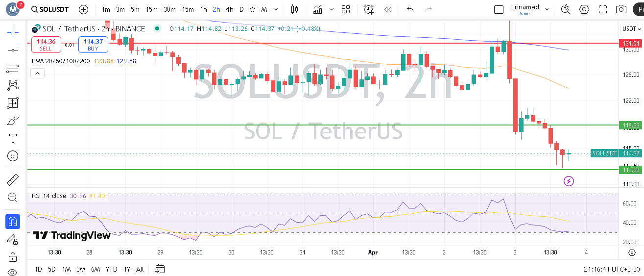644x276 pixels.
Task: Enter fullscreen chart mode
Action: coord(603,9)
